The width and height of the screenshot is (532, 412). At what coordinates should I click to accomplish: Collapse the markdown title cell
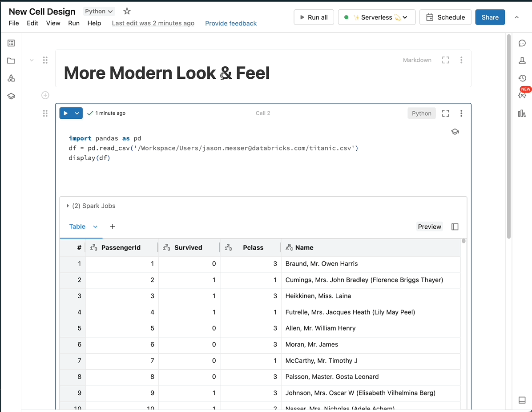coord(32,60)
